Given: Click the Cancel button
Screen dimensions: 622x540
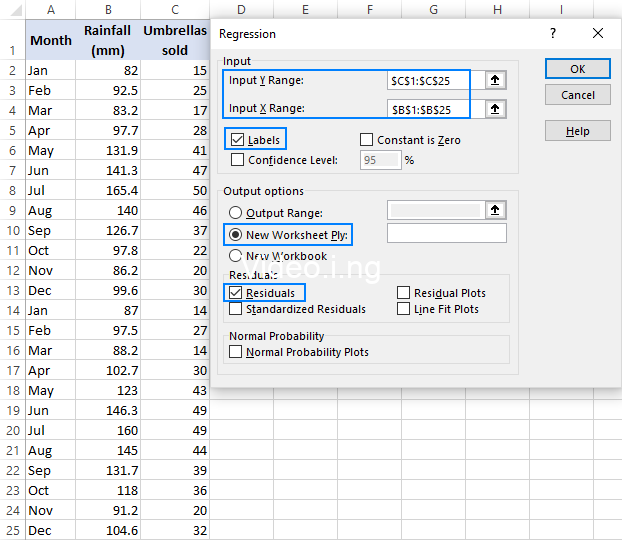Looking at the screenshot, I should click(578, 95).
